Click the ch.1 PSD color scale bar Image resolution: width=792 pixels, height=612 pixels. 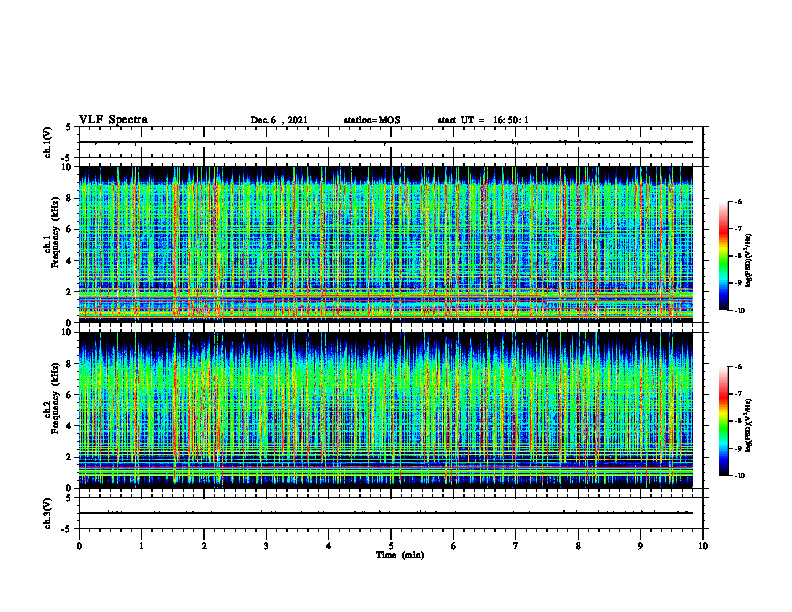(724, 256)
